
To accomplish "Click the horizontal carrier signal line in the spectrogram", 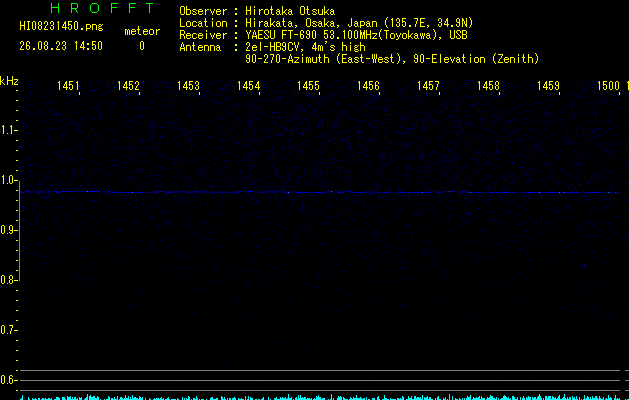I will click(320, 192).
